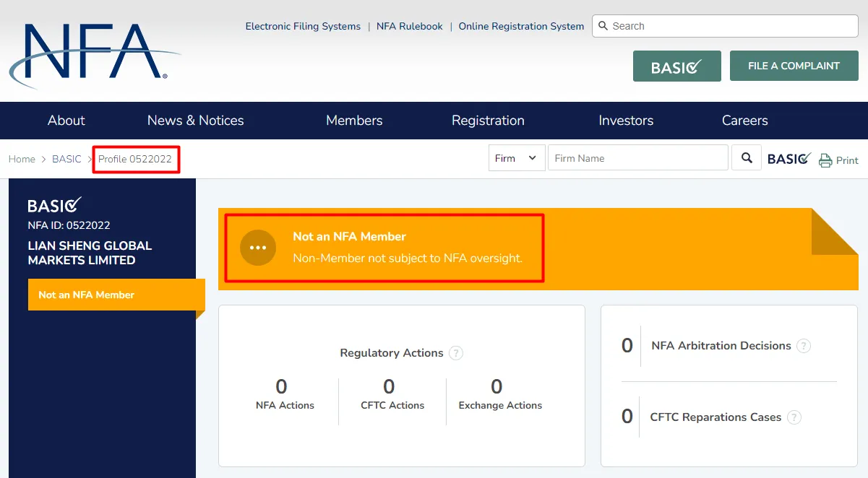Click the Print link text
868x478 pixels.
847,160
